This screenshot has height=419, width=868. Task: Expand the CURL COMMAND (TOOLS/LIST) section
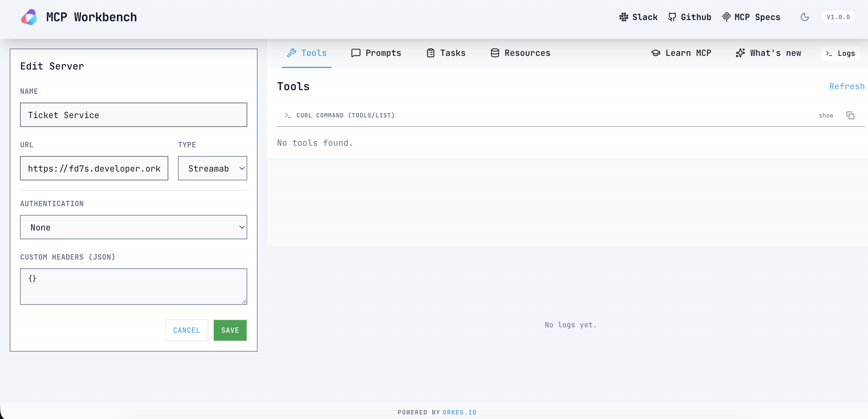tap(345, 115)
